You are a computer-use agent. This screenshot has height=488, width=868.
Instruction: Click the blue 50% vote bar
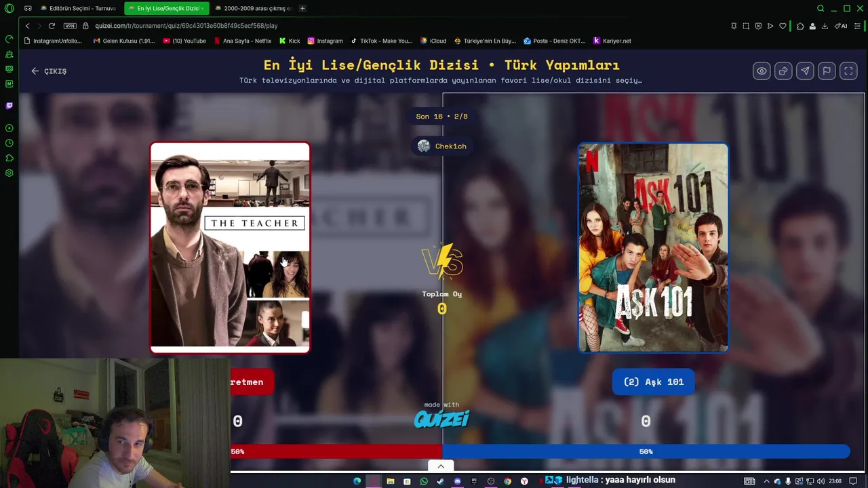click(646, 451)
